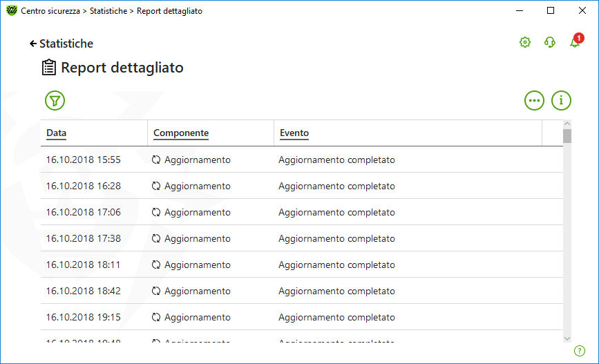Click the scrollbar down arrow
The height and width of the screenshot is (364, 599).
567,338
